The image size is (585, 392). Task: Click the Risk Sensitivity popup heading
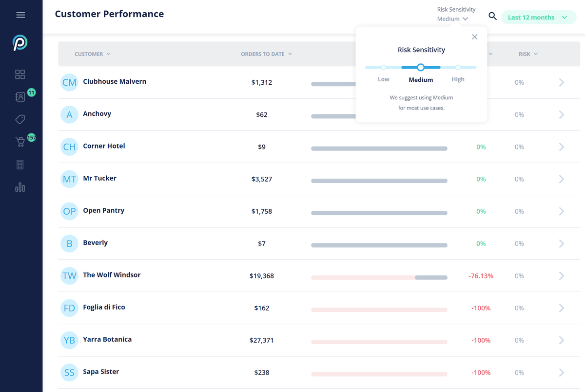tap(421, 50)
